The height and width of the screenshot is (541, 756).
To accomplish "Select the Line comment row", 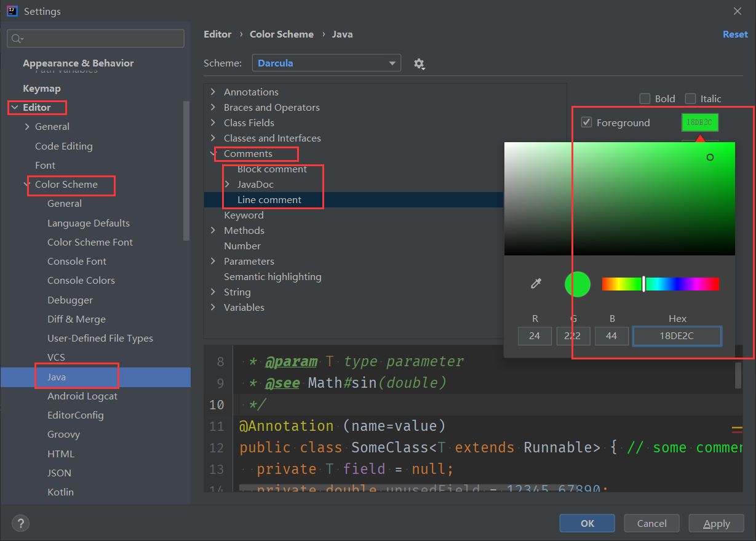I will pyautogui.click(x=354, y=199).
